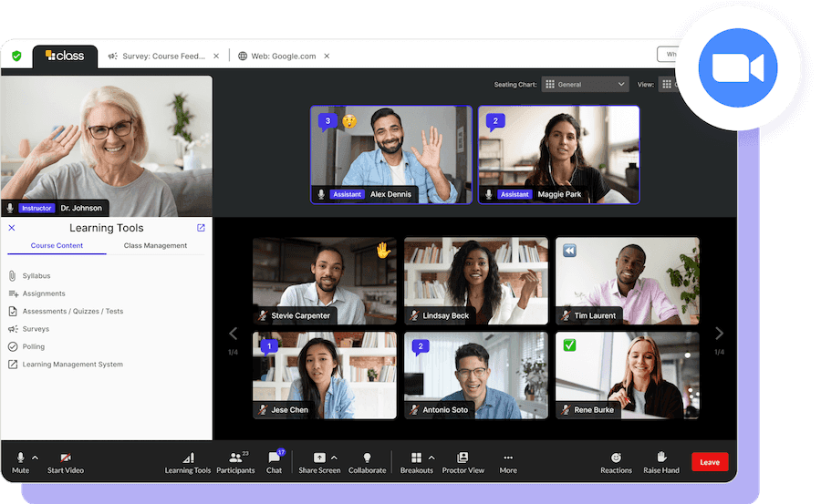Go to next page of participants
The height and width of the screenshot is (504, 821).
pos(719,334)
